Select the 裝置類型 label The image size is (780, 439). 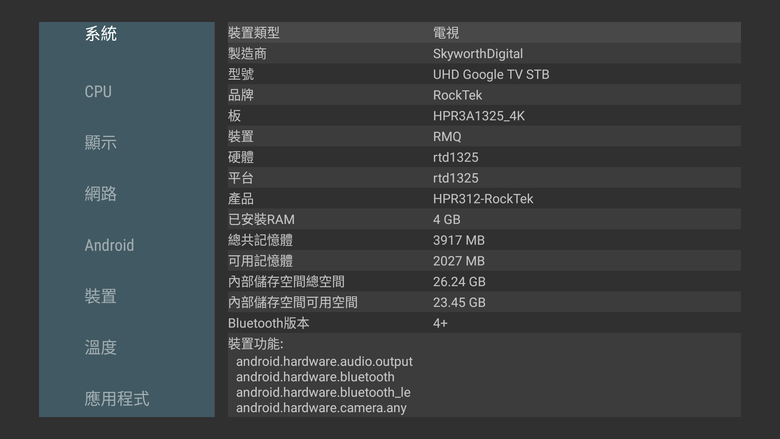(x=254, y=33)
